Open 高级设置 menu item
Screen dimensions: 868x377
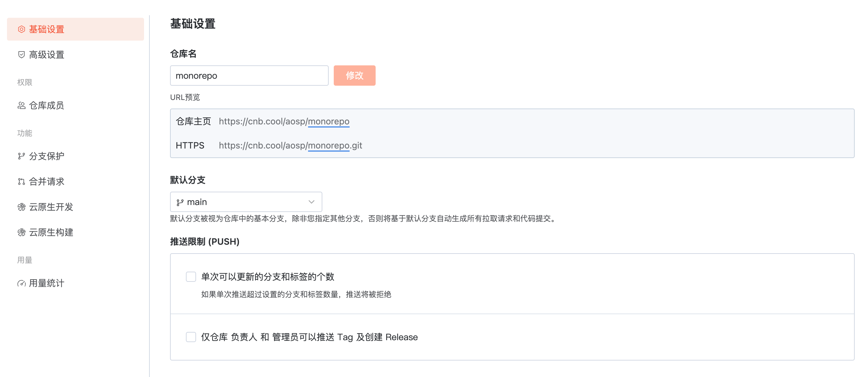[76, 55]
